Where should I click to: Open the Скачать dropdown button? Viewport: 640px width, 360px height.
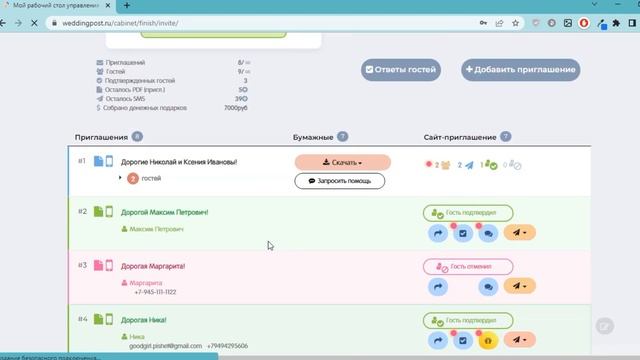tap(342, 162)
